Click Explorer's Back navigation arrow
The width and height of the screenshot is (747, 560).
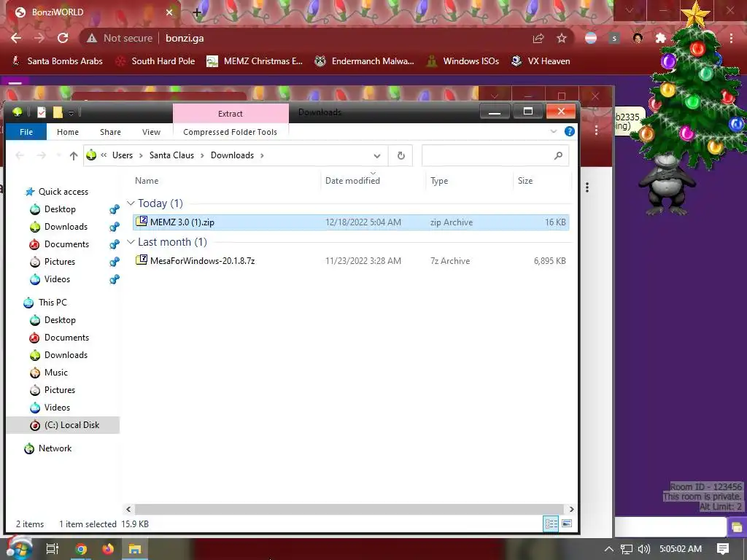20,155
